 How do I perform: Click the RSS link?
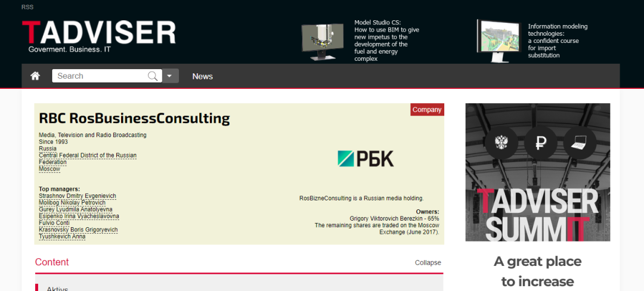click(27, 7)
